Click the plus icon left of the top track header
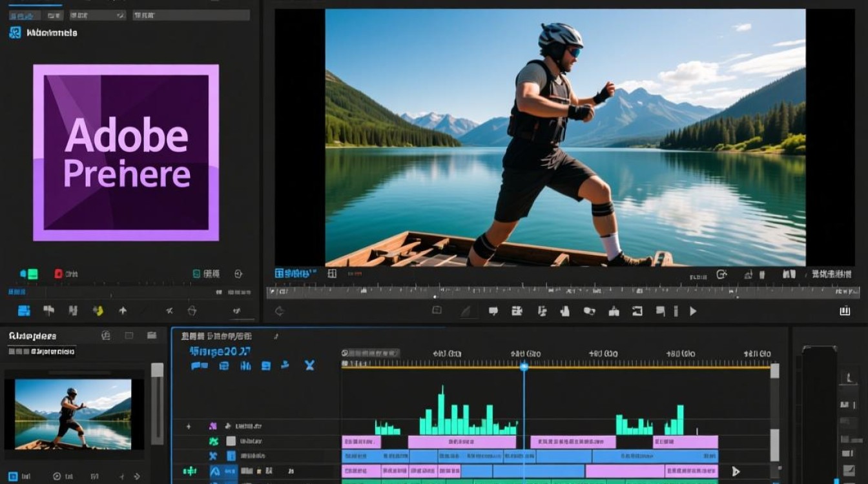The height and width of the screenshot is (484, 868). (189, 427)
